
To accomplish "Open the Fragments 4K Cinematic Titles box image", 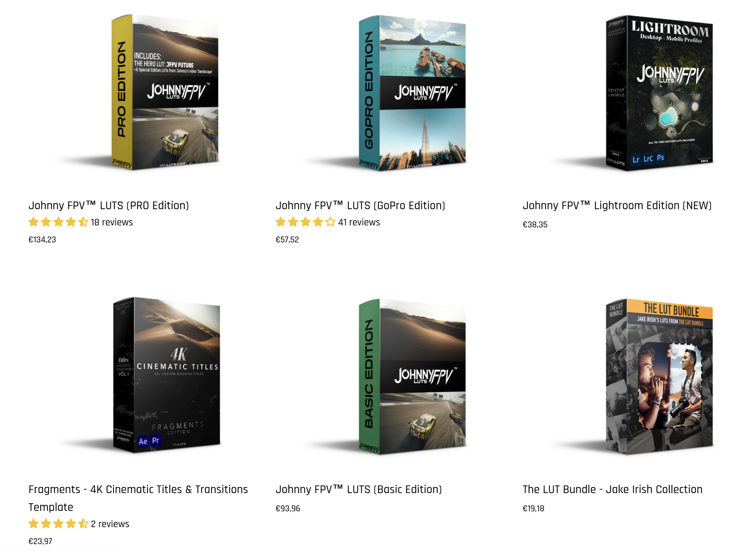I will 166,375.
